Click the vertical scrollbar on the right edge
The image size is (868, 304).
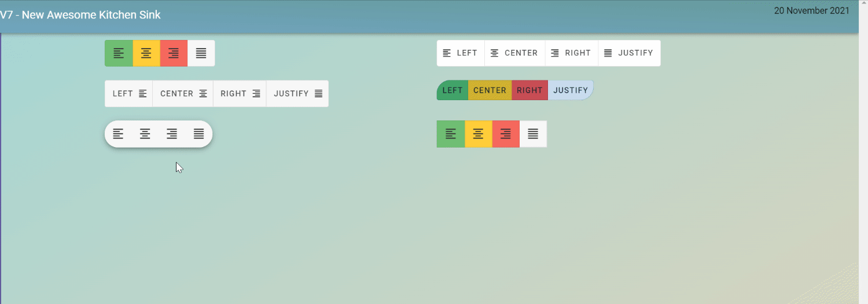[863, 152]
